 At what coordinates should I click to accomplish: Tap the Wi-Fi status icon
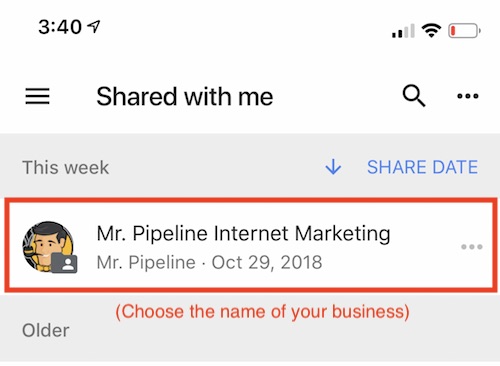click(431, 30)
